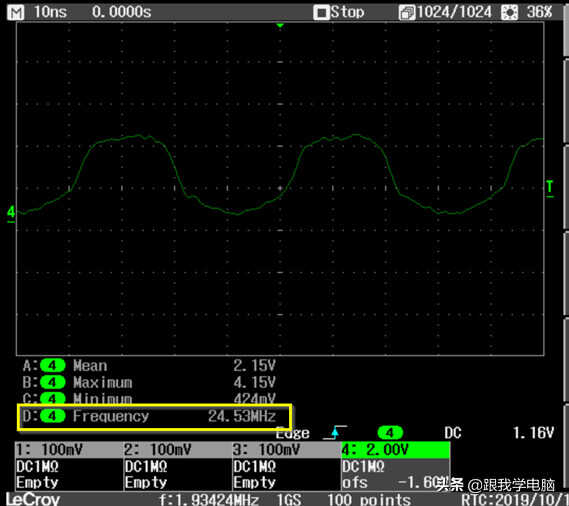Click the DC trigger coupling label
This screenshot has height=506, width=569.
point(453,432)
